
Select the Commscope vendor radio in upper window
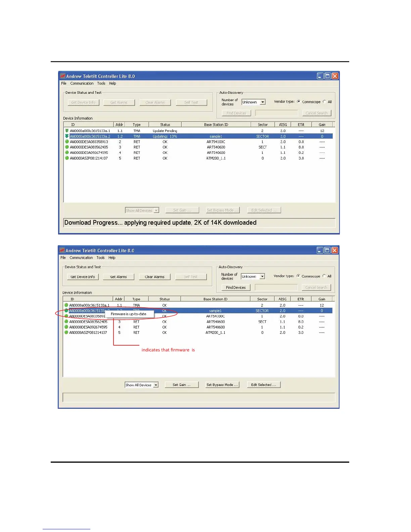pos(299,102)
